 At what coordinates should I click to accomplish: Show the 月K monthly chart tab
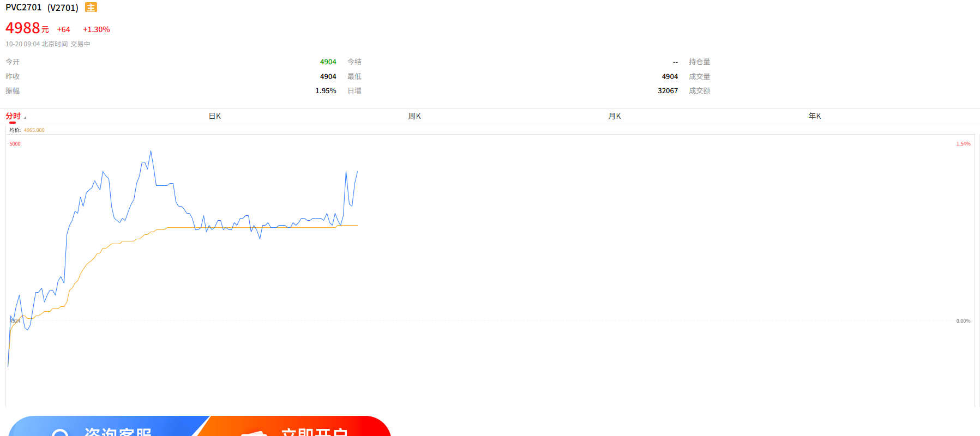click(615, 116)
